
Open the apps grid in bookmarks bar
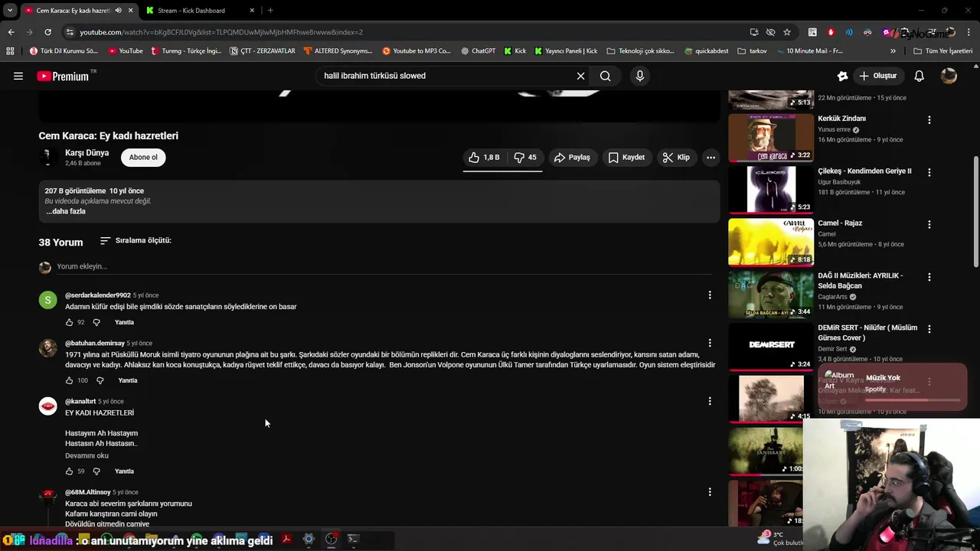coord(10,51)
